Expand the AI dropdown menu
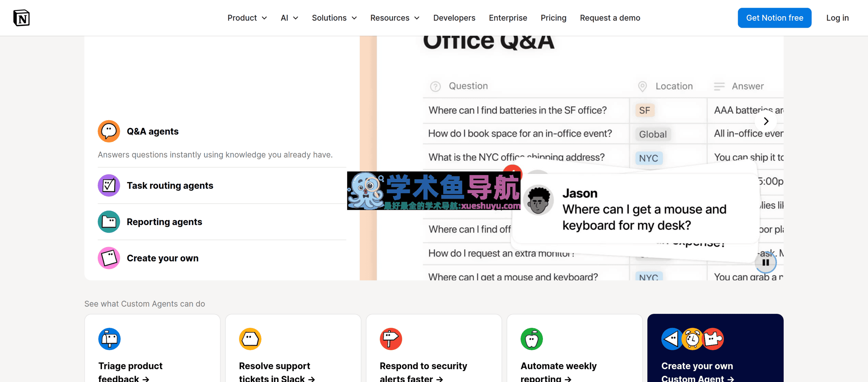 coord(289,18)
